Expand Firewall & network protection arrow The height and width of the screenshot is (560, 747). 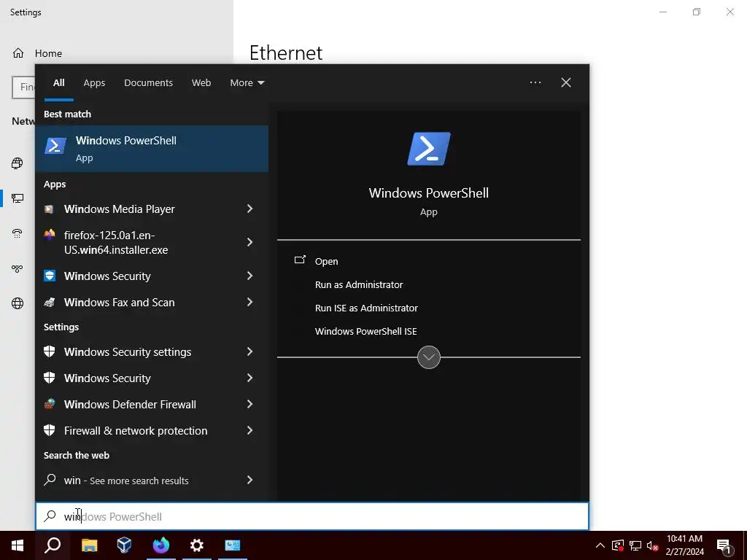point(249,430)
